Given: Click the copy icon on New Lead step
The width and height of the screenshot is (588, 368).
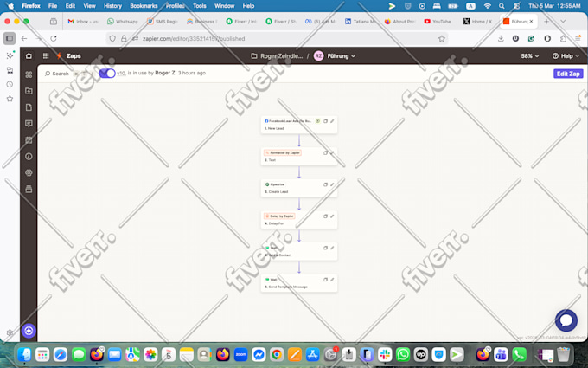Looking at the screenshot, I should [x=325, y=121].
